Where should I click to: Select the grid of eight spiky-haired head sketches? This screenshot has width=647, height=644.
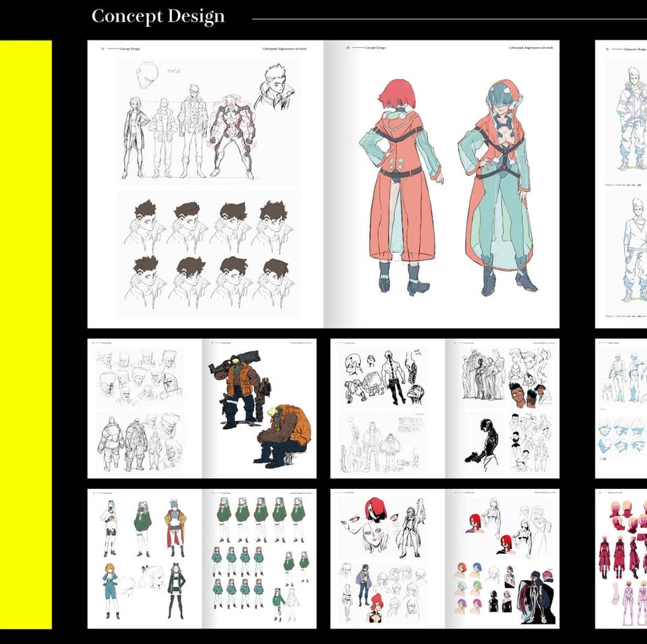[209, 253]
